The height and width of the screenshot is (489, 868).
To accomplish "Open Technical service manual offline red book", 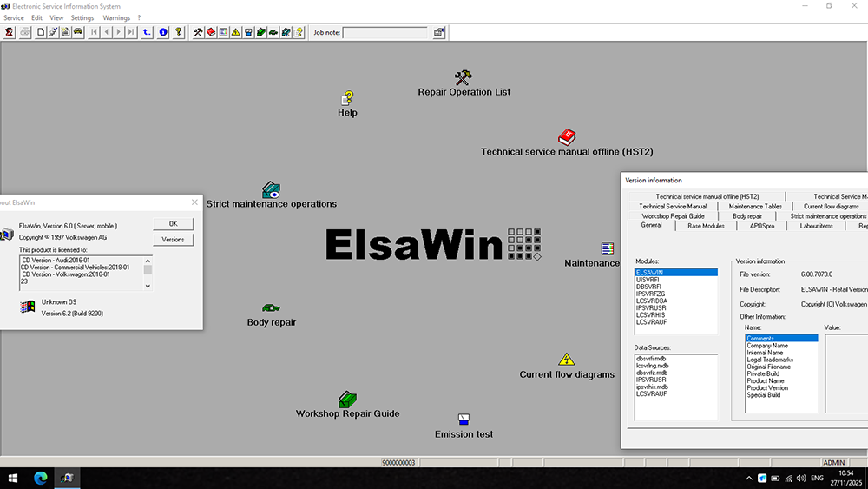I will (566, 137).
